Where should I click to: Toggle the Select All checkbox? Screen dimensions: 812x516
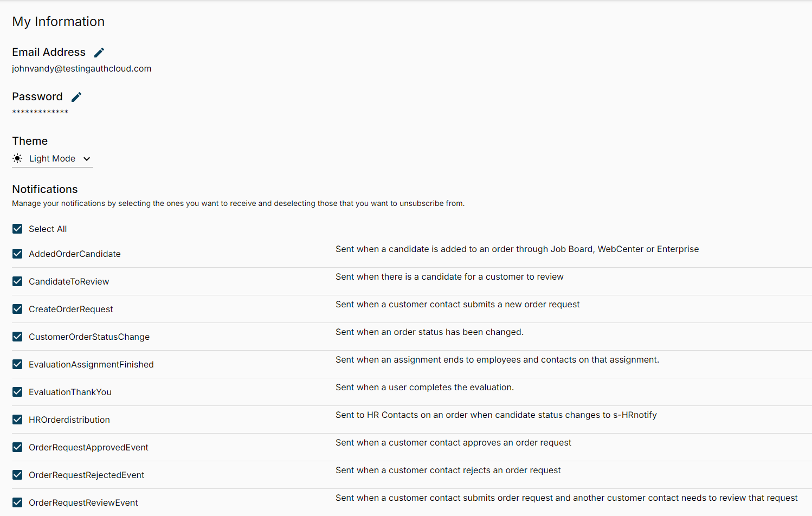(17, 229)
